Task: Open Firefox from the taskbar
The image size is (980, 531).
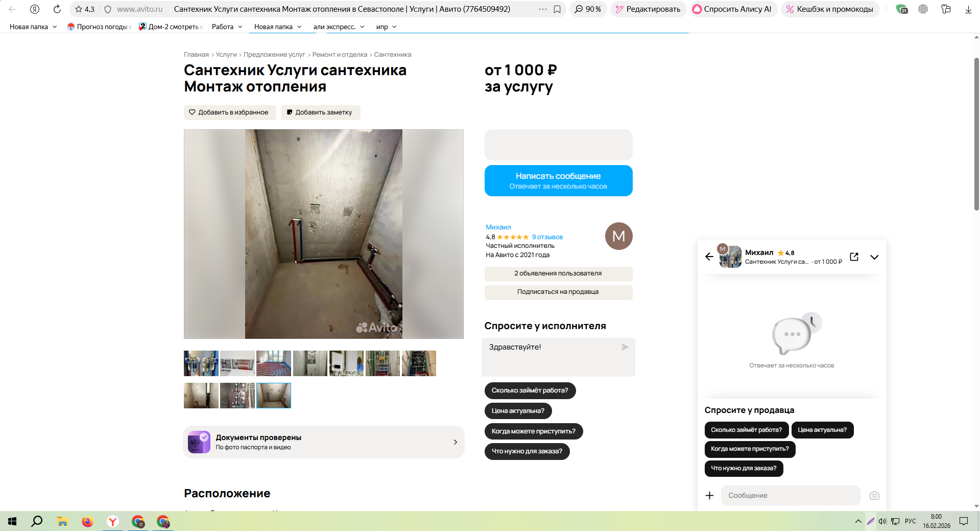Action: coord(87,521)
